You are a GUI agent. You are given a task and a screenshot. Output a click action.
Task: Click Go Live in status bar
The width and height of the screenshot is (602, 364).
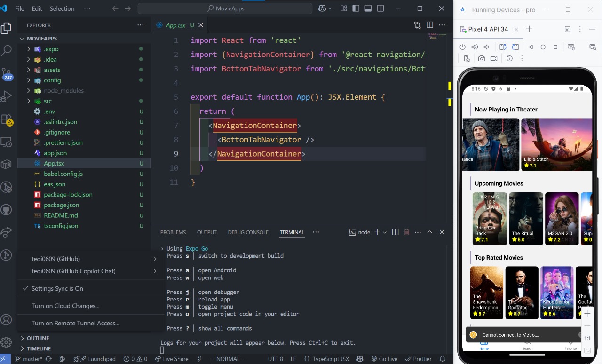[x=384, y=359]
